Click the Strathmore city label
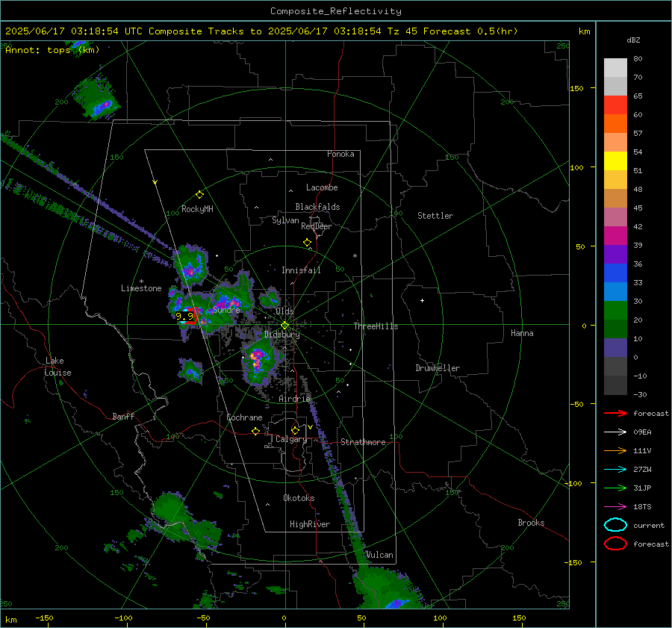Image resolution: width=672 pixels, height=628 pixels. tap(363, 442)
